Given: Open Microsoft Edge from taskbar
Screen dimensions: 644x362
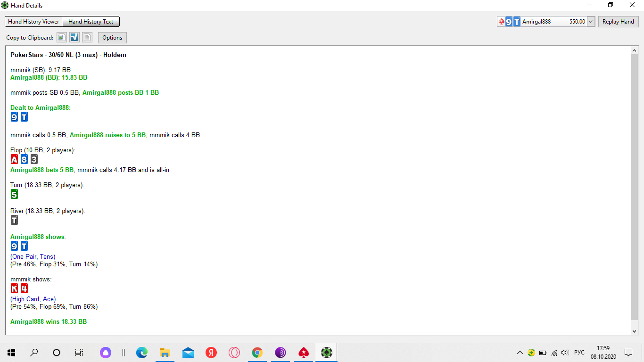Looking at the screenshot, I should point(142,352).
